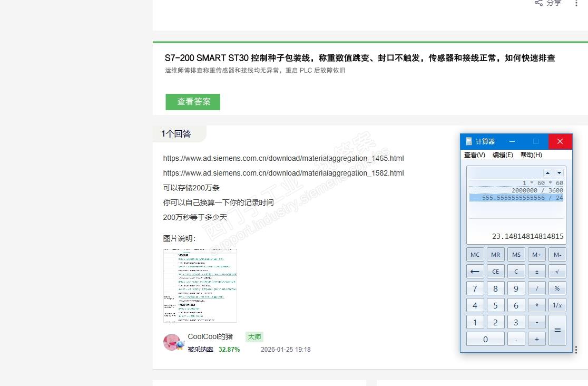Click the reciprocal 1/x key
Image resolution: width=588 pixels, height=386 pixels.
[x=557, y=305]
